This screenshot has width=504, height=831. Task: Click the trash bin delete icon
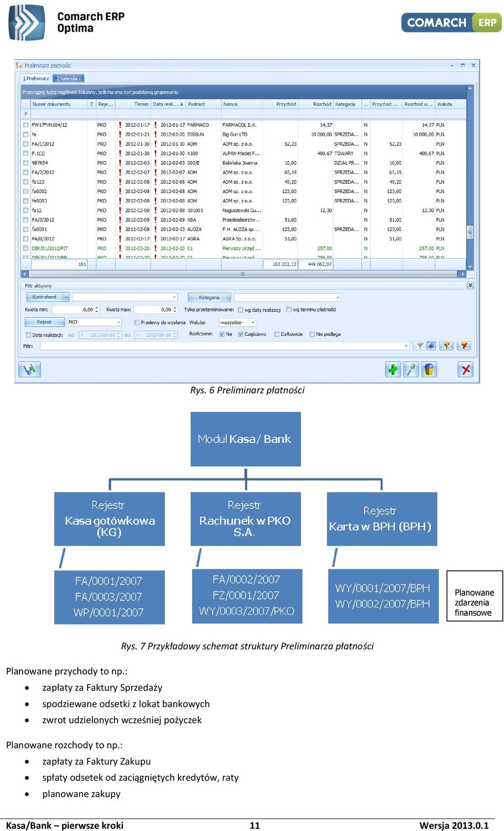(x=429, y=370)
